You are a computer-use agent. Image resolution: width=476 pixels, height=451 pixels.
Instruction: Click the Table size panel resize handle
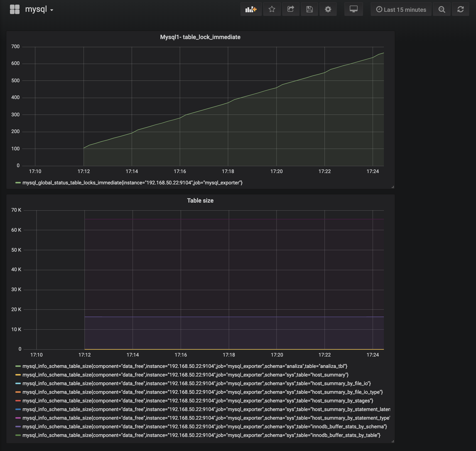(x=393, y=441)
